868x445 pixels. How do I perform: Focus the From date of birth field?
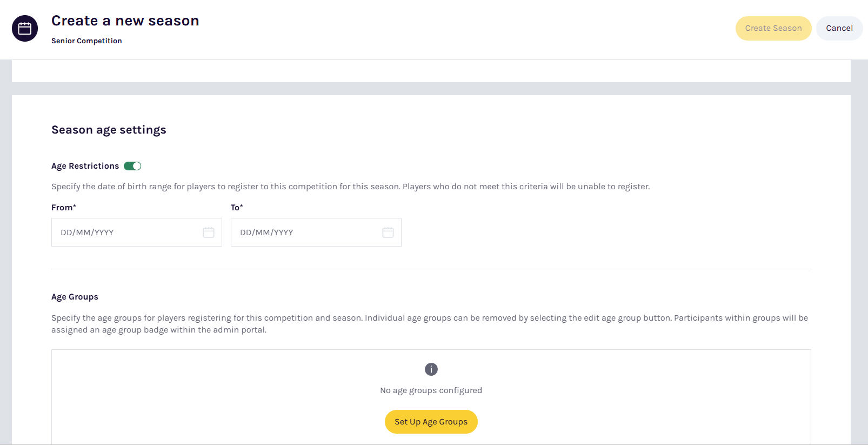(x=127, y=233)
